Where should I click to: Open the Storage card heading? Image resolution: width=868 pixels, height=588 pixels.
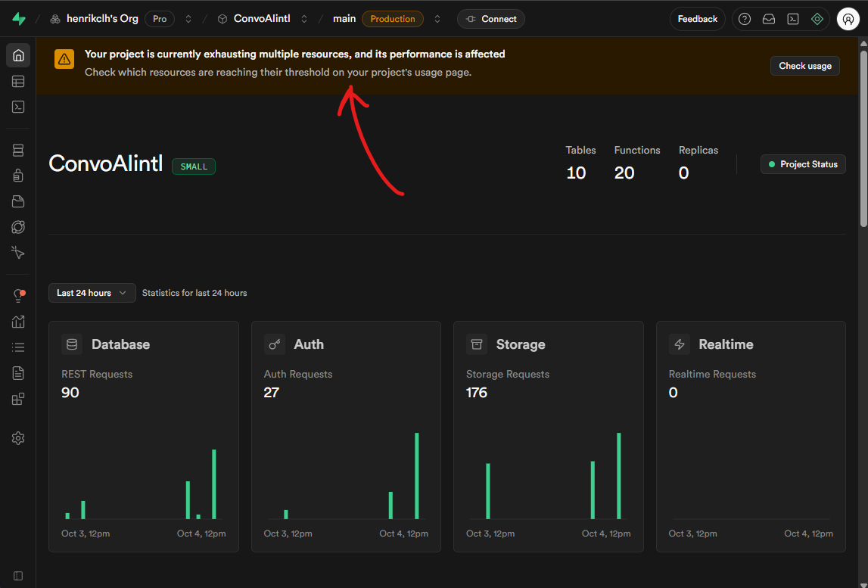click(x=520, y=344)
